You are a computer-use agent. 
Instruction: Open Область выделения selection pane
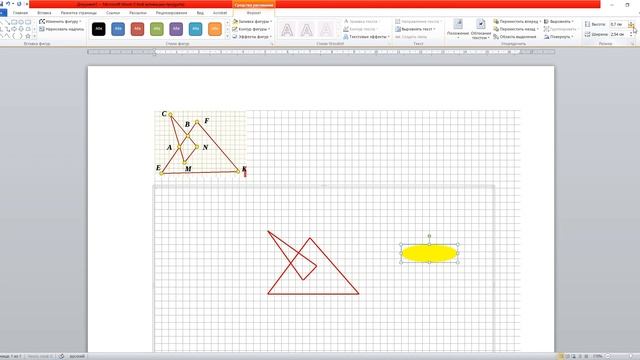coord(515,37)
